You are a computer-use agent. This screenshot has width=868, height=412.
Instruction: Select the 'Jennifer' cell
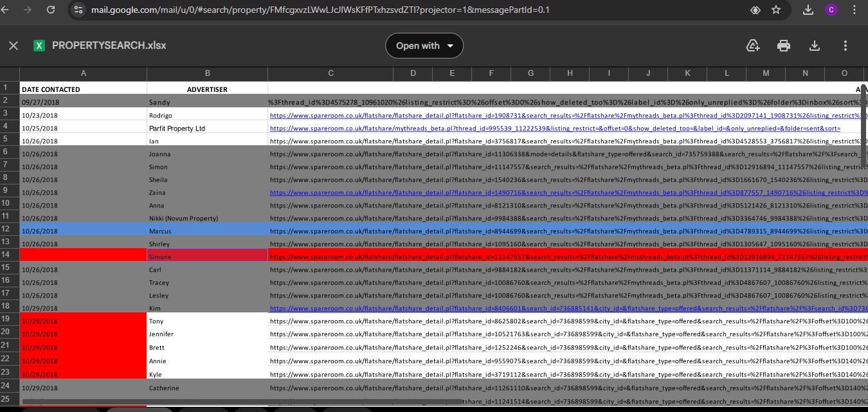207,334
